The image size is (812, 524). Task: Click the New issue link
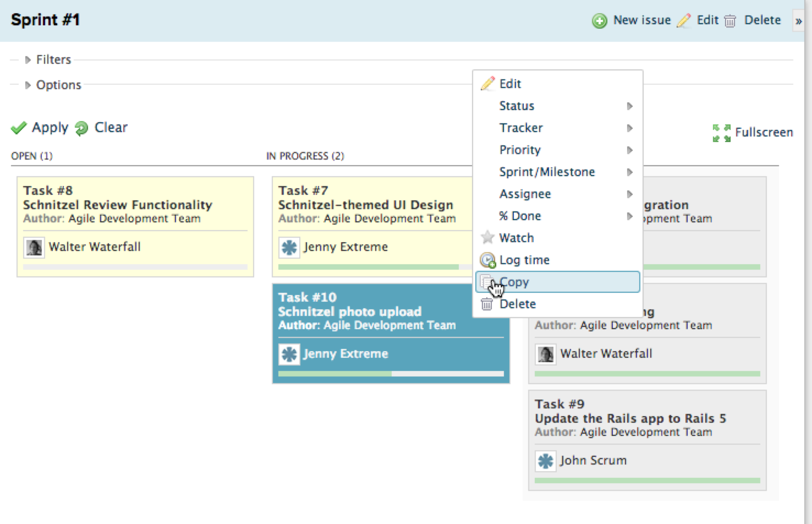[642, 20]
